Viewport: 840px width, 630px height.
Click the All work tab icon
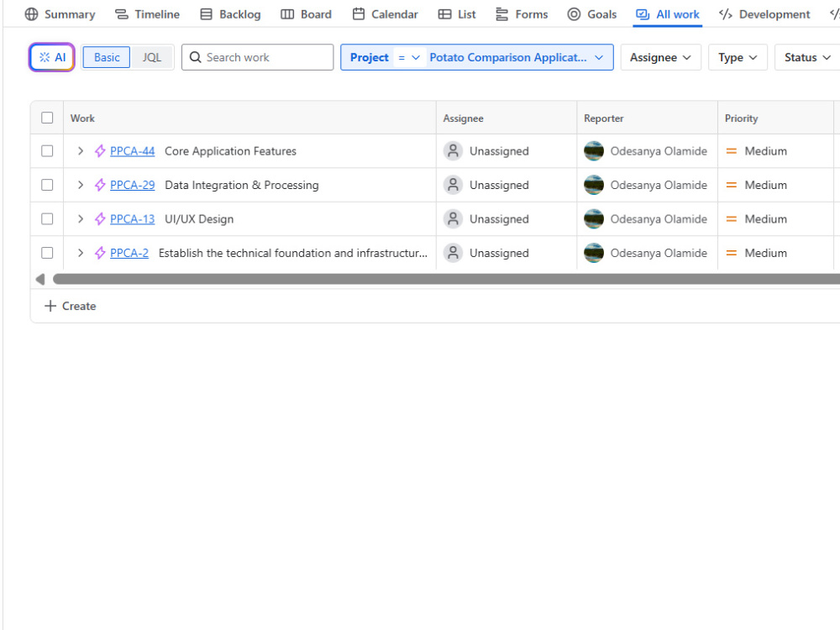(643, 14)
